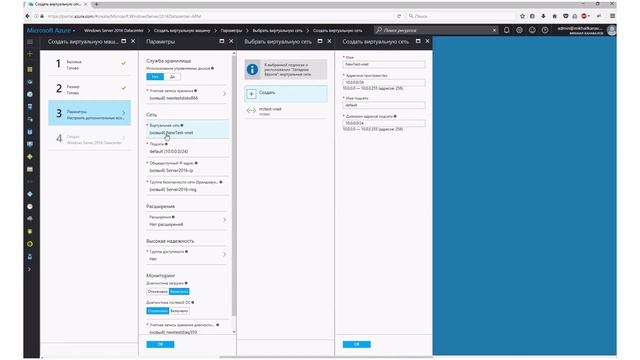640x360 pixels.
Task: Click the Firefox bookmark star icon
Action: click(522, 16)
